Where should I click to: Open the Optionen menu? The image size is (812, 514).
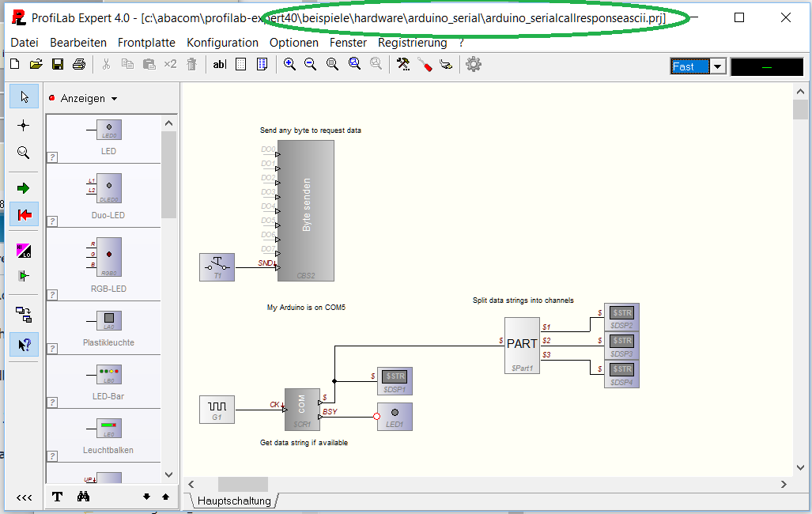[x=293, y=43]
